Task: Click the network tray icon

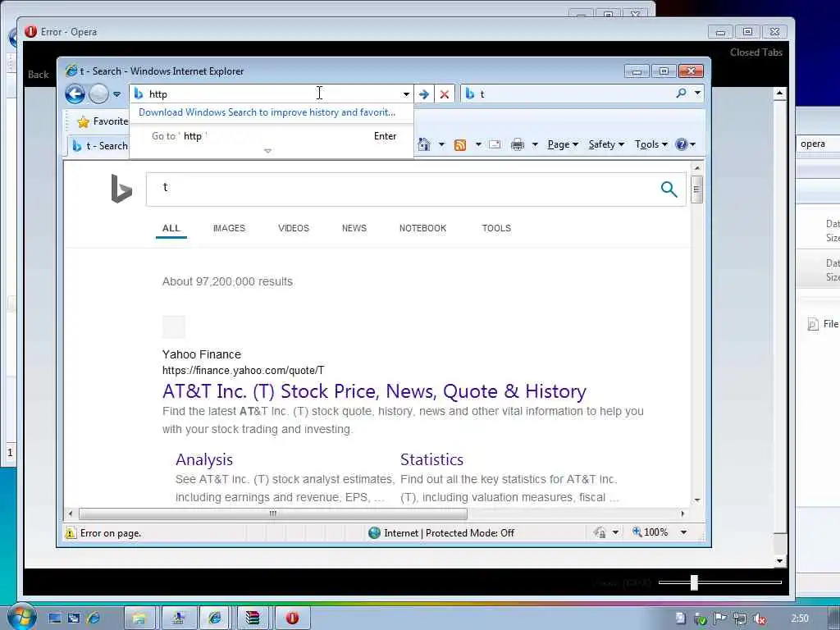Action: [x=740, y=619]
